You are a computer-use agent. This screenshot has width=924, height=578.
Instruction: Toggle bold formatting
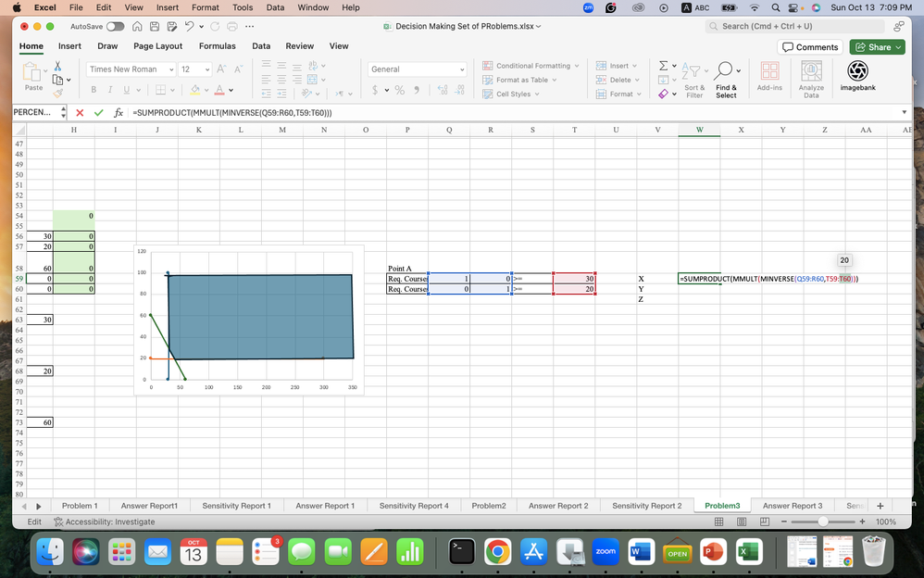click(94, 89)
